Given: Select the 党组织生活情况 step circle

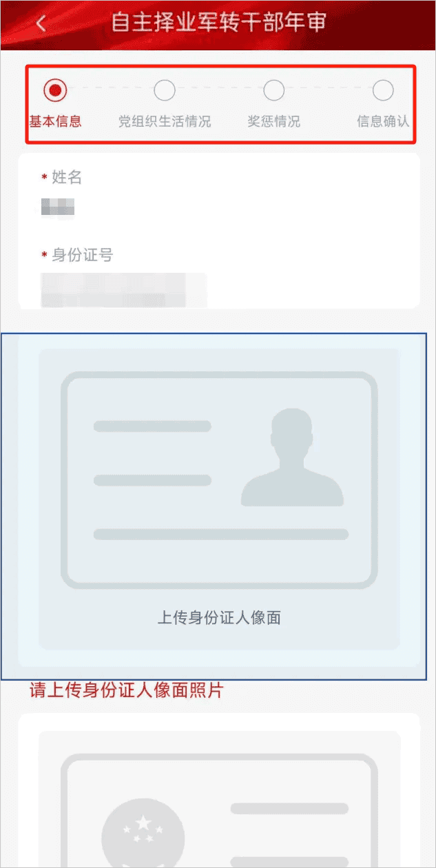Looking at the screenshot, I should (165, 90).
